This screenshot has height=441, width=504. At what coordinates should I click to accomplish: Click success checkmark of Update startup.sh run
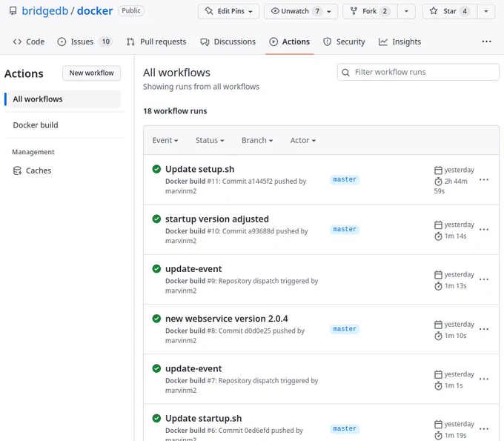click(x=156, y=418)
